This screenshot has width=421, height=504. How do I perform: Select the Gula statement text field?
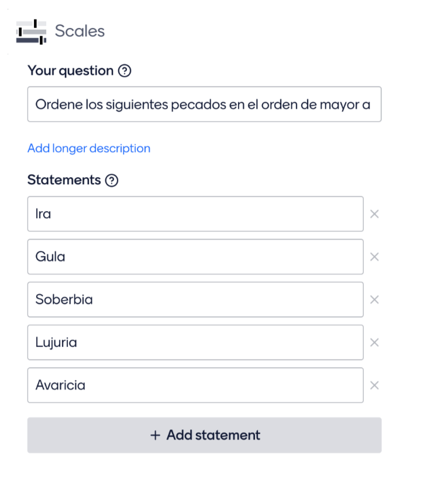tap(195, 257)
